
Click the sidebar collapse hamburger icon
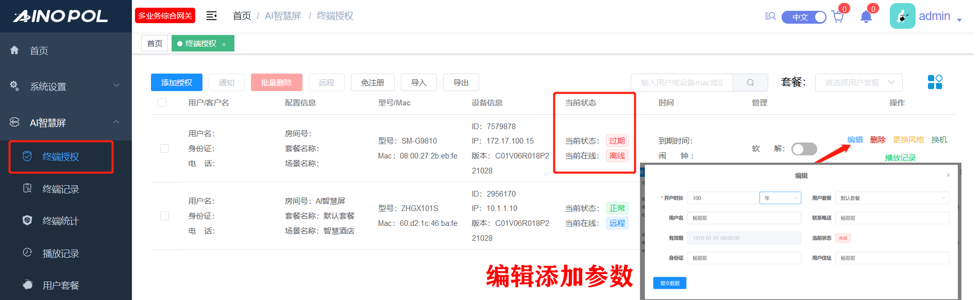click(211, 16)
